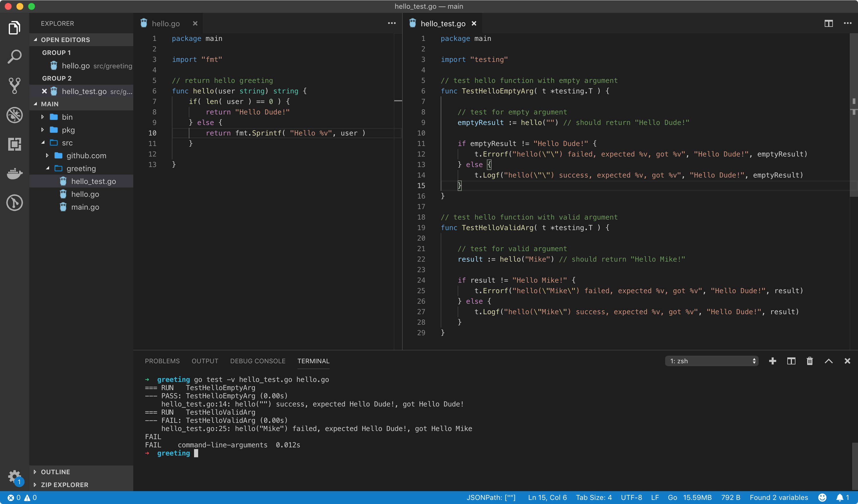Split the terminal pane
The width and height of the screenshot is (858, 504).
click(791, 361)
